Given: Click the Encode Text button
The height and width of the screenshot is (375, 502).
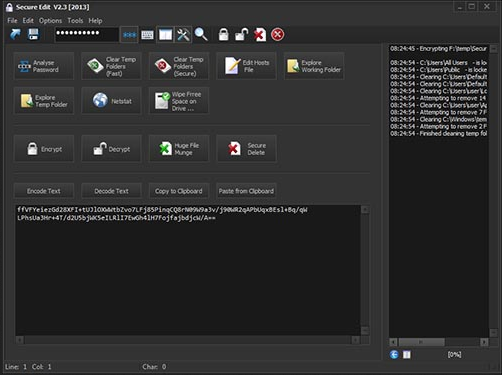Looking at the screenshot, I should 44,191.
